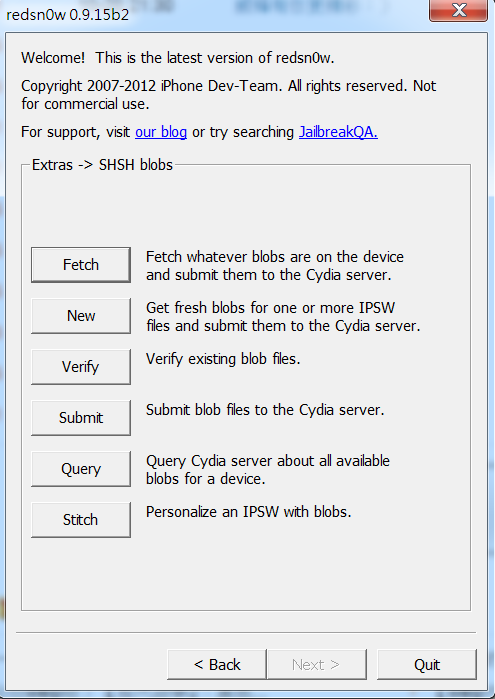
Task: Click the Fetch blobs button
Action: (81, 265)
